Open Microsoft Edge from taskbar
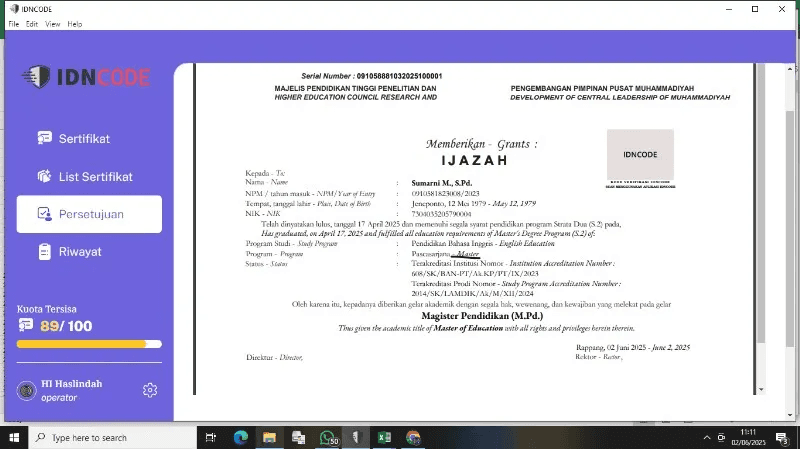The image size is (800, 449). (x=241, y=438)
